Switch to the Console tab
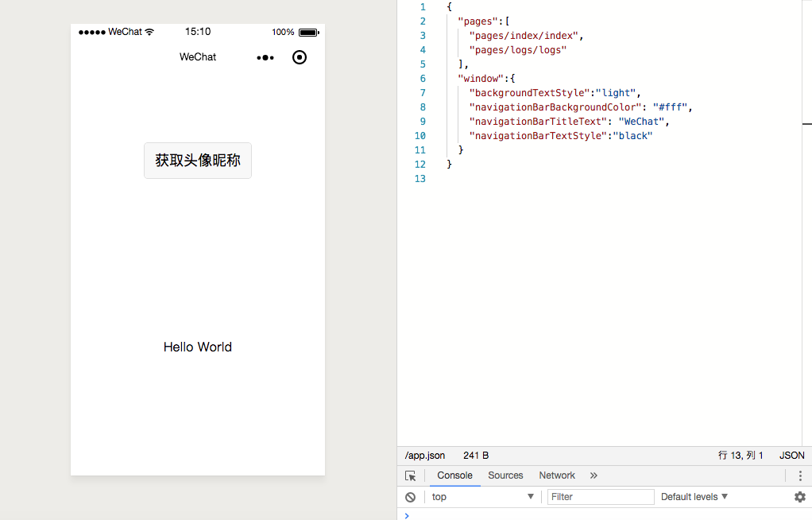Viewport: 812px width, 520px height. click(454, 475)
